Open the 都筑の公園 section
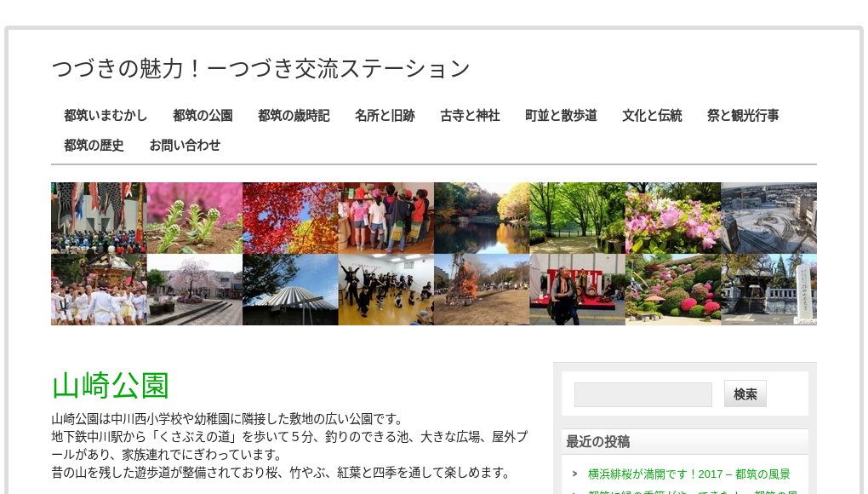868x494 pixels. (x=203, y=116)
